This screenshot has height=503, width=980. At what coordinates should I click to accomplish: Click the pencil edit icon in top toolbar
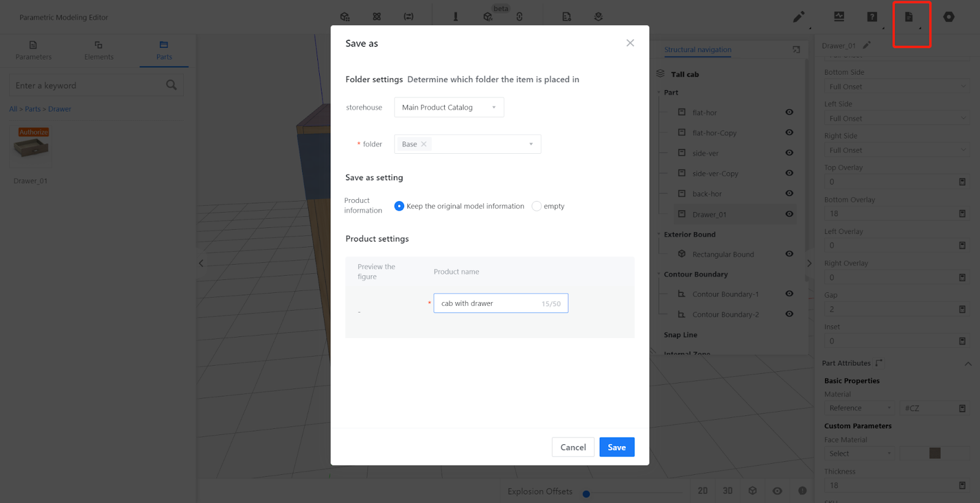(x=799, y=17)
